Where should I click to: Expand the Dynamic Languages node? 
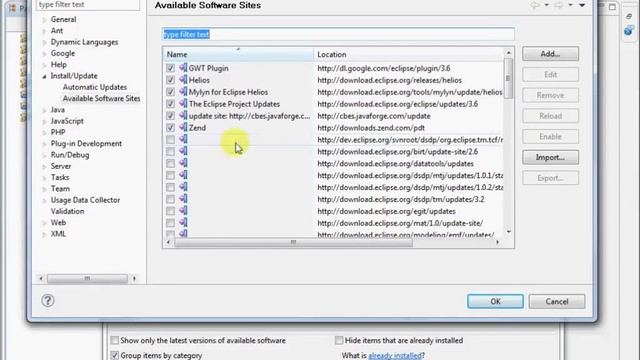[44, 42]
